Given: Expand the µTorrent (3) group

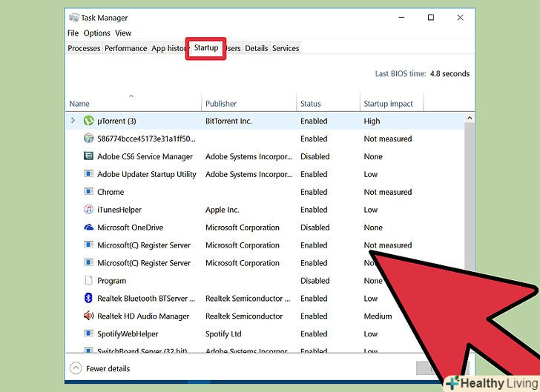Looking at the screenshot, I should pos(73,121).
